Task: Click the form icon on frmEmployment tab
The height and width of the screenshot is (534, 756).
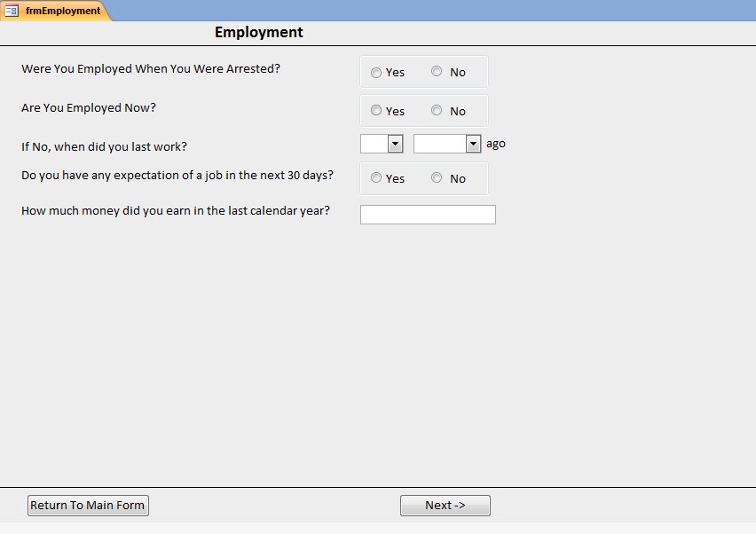Action: point(12,10)
